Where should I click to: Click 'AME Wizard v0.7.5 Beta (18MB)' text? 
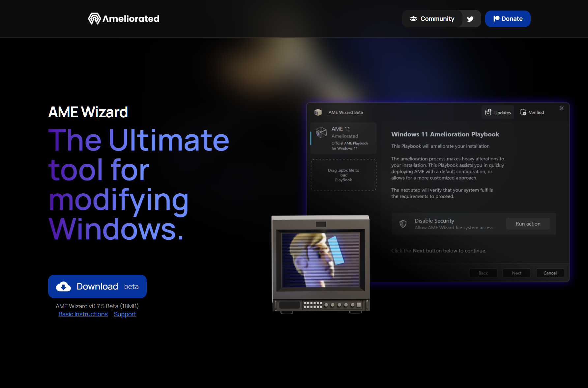coord(97,306)
